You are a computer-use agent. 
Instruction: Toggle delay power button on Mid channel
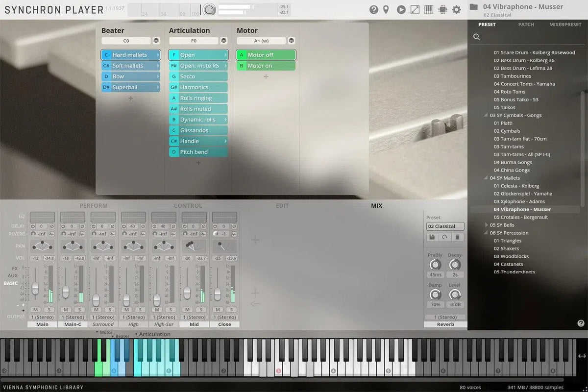click(184, 226)
